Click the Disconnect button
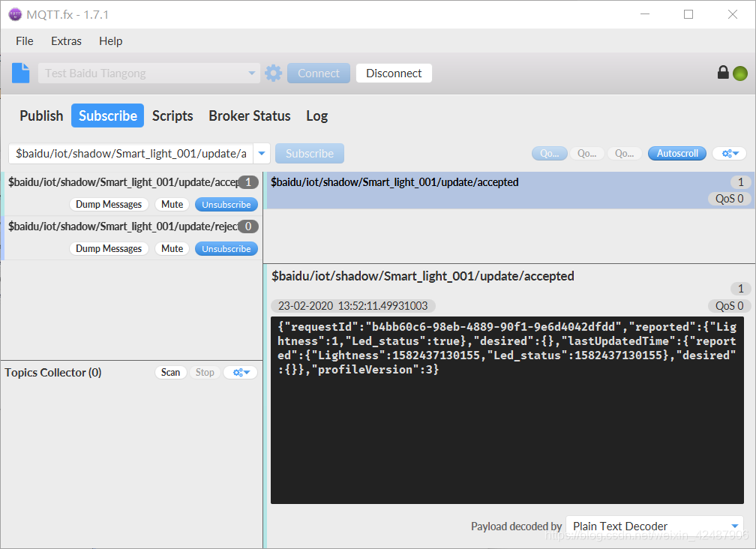This screenshot has width=756, height=549. pyautogui.click(x=394, y=73)
